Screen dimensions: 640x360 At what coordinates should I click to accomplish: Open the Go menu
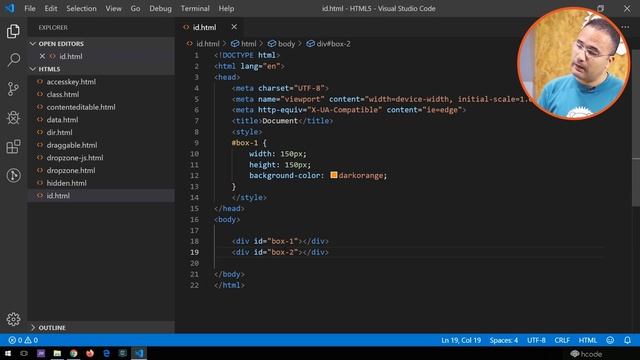136,8
